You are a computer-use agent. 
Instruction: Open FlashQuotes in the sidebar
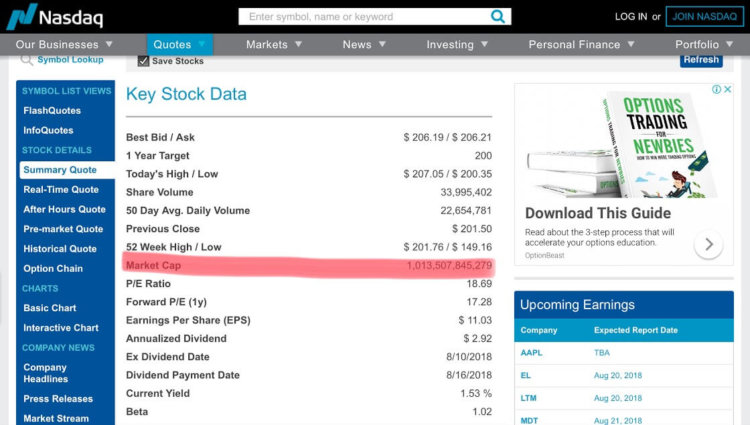(x=52, y=110)
